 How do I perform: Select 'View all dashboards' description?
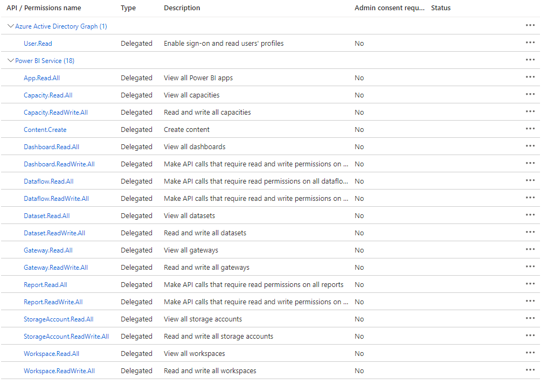click(x=195, y=147)
